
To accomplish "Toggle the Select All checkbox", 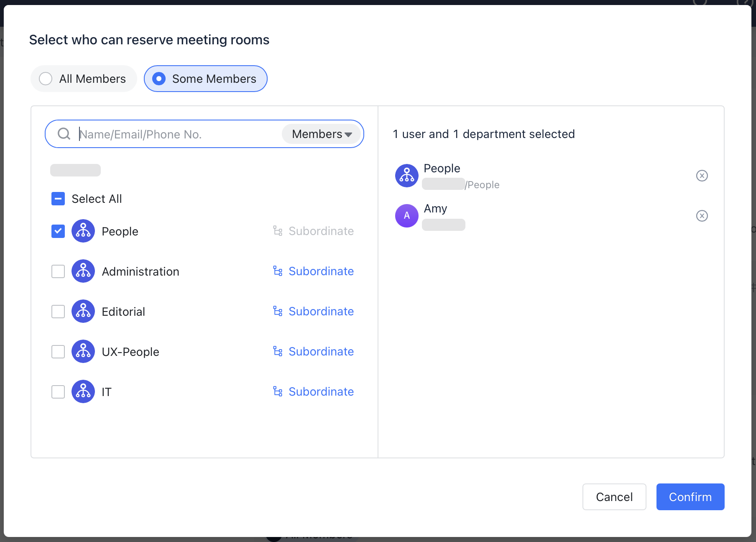I will (x=58, y=199).
